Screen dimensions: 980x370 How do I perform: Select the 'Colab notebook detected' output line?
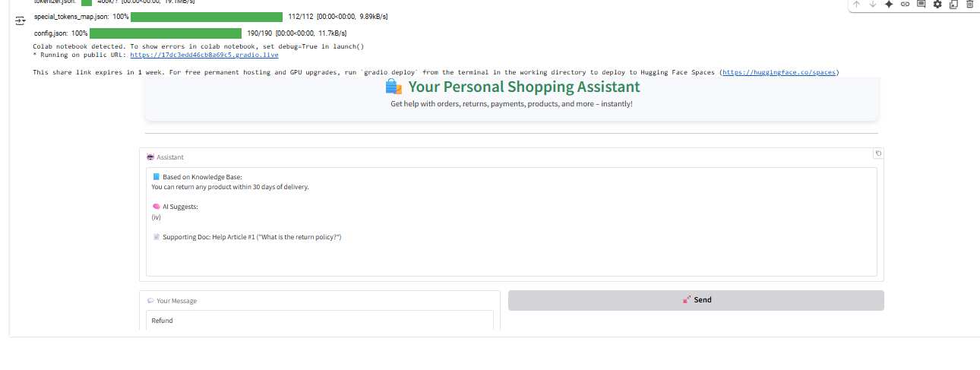[198, 46]
